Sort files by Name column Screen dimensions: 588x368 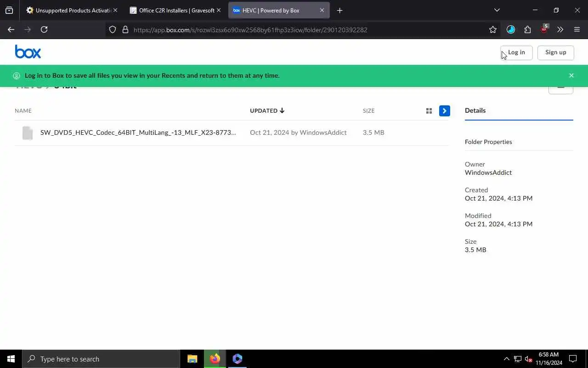tap(23, 111)
